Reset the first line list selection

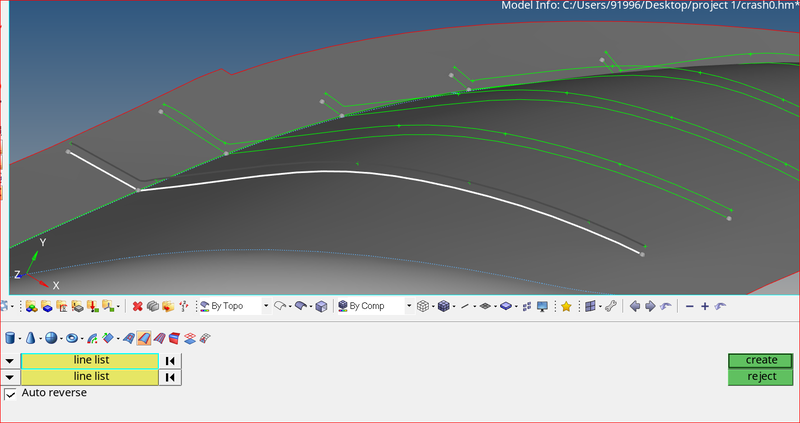[x=170, y=361]
